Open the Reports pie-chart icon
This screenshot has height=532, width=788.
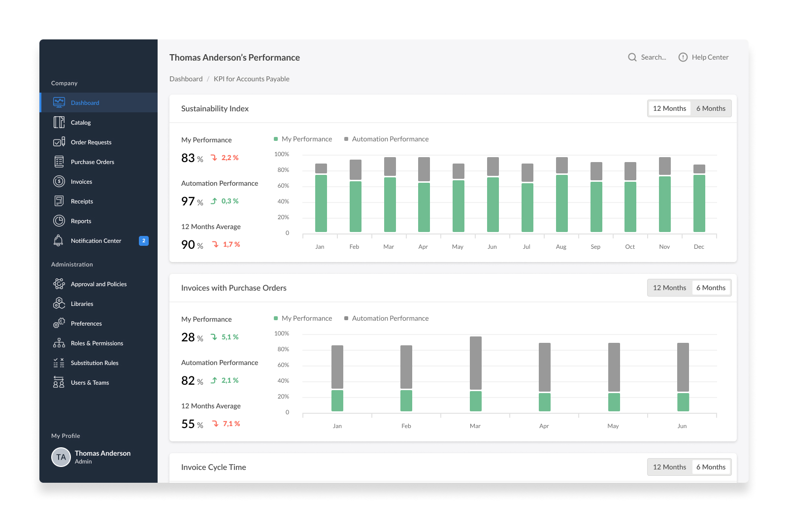[x=59, y=221]
